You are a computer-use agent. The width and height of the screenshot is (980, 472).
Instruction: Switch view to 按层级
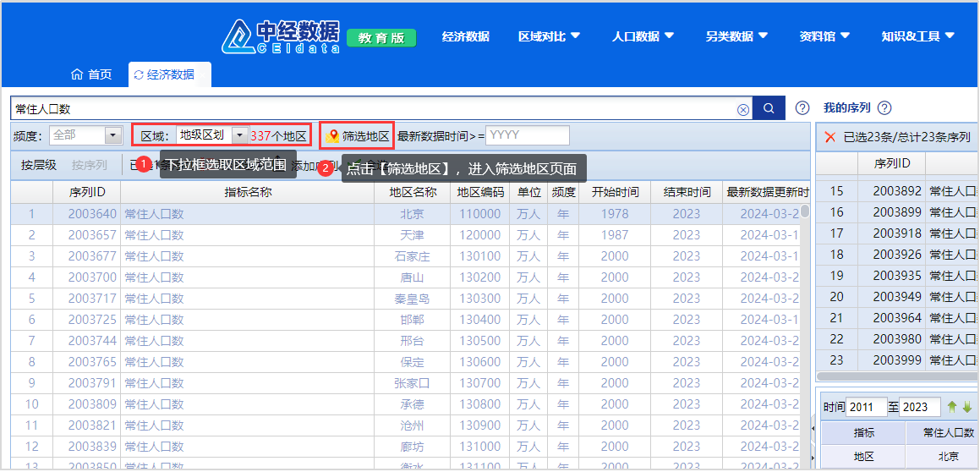pyautogui.click(x=39, y=165)
